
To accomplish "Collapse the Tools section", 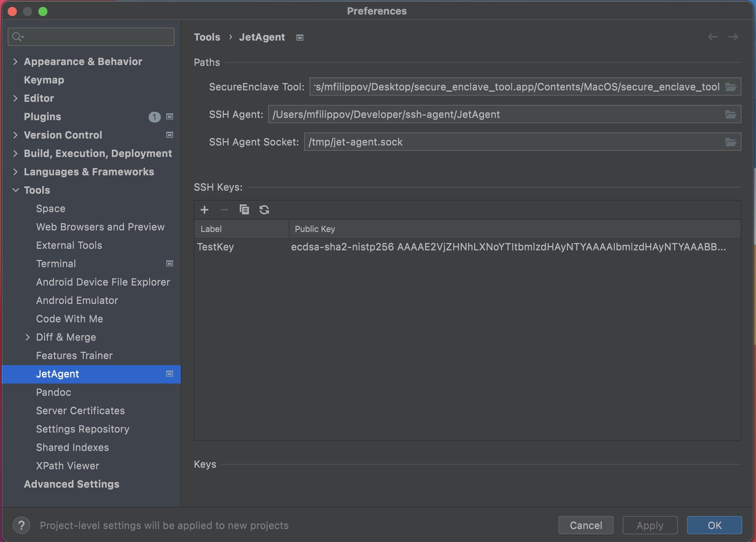I will point(15,190).
